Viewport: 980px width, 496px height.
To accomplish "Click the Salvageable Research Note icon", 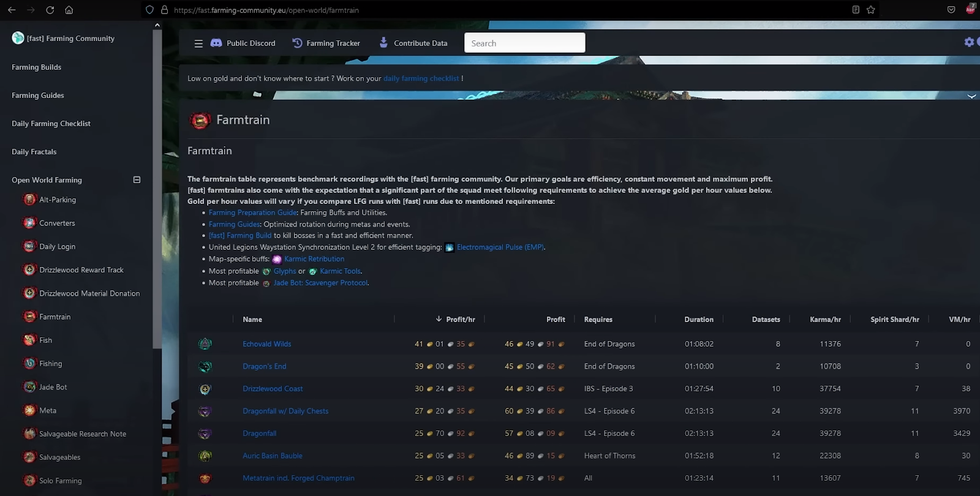I will 29,434.
